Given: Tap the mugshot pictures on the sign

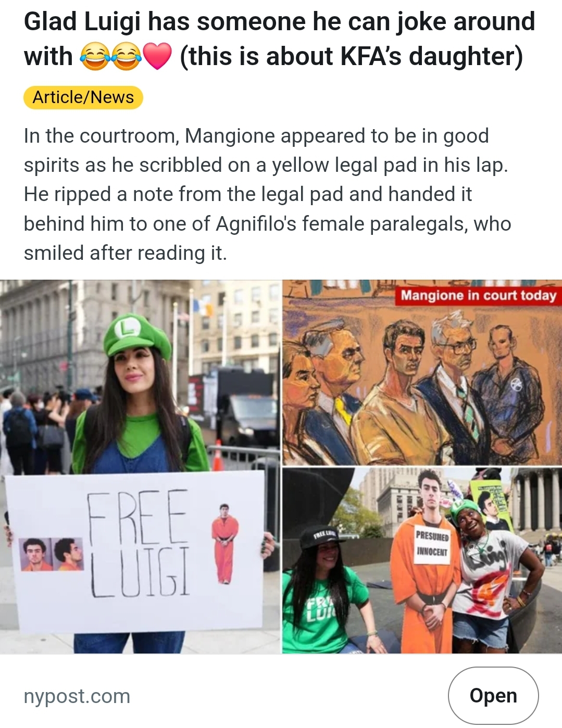Looking at the screenshot, I should tap(52, 554).
